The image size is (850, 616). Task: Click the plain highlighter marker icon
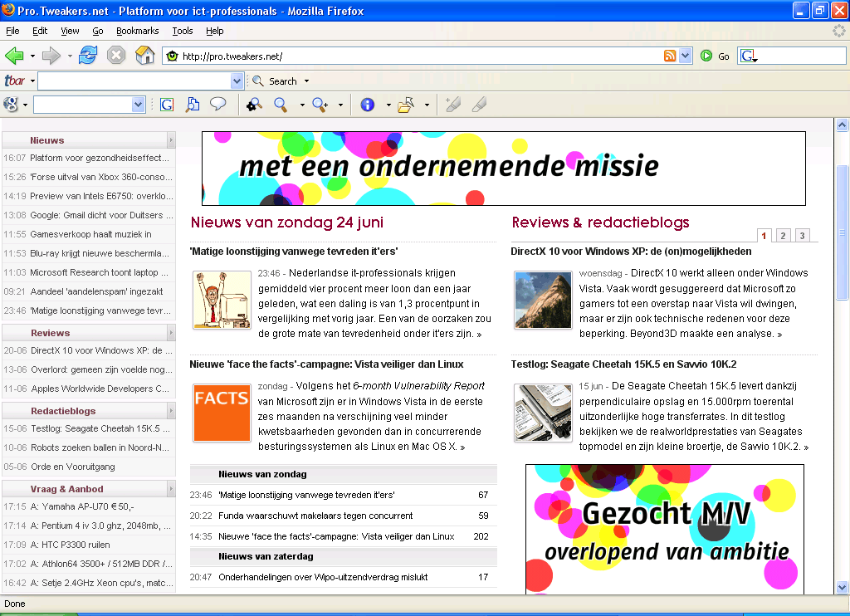479,104
